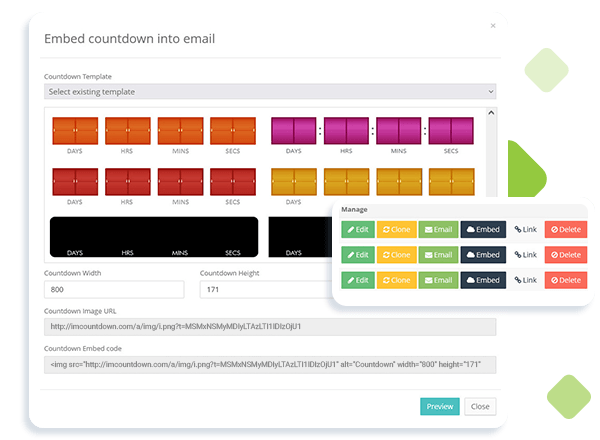Viewport: 600px width, 440px height.
Task: Click the Countdown Image URL field
Action: pyautogui.click(x=270, y=326)
